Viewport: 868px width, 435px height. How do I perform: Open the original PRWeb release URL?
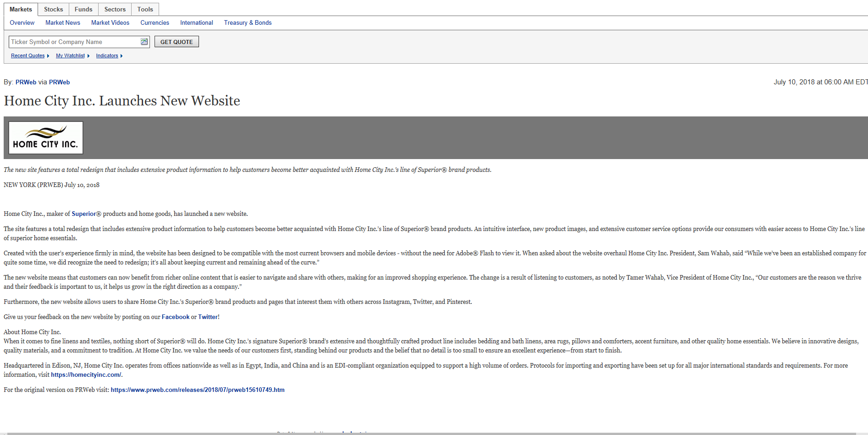coord(197,390)
